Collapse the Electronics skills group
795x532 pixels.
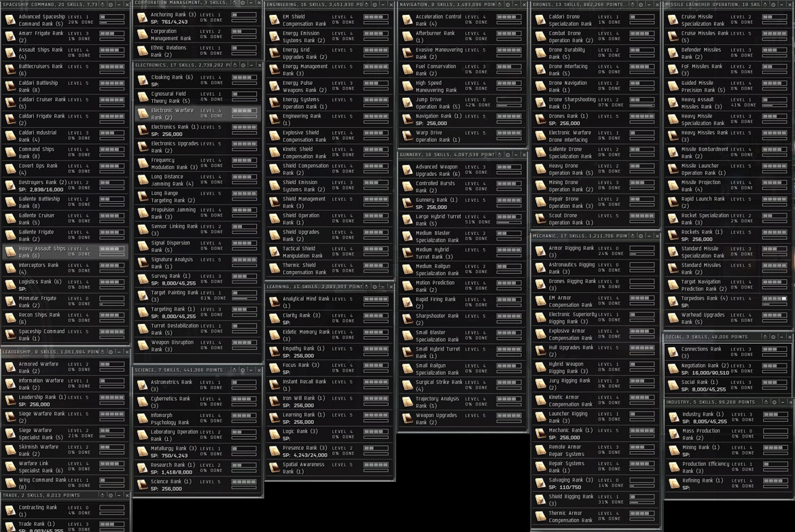251,65
